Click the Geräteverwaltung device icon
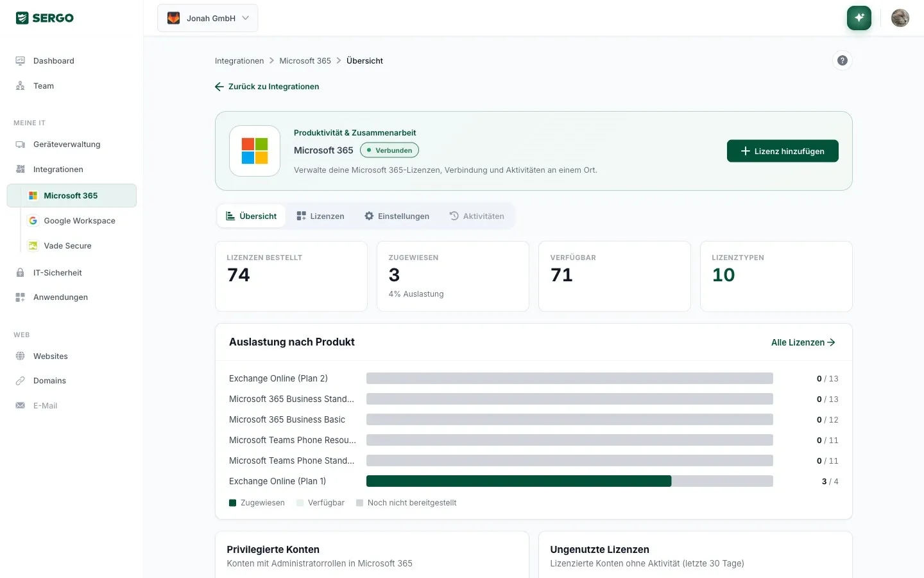The height and width of the screenshot is (578, 924). point(20,144)
